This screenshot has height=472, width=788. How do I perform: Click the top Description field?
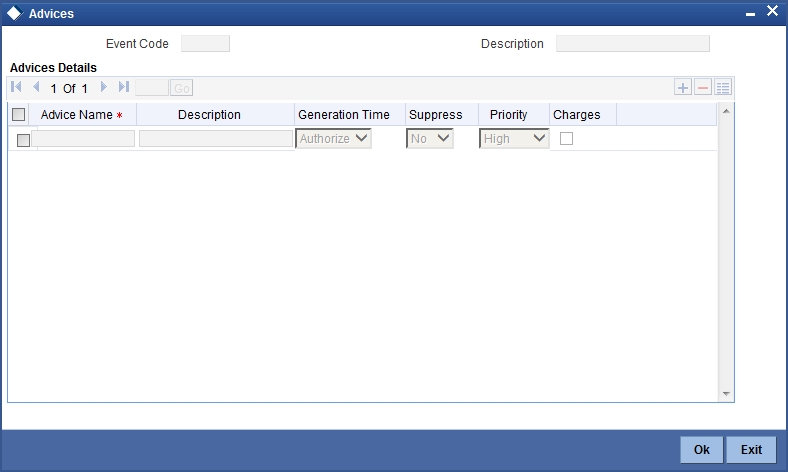tap(633, 44)
